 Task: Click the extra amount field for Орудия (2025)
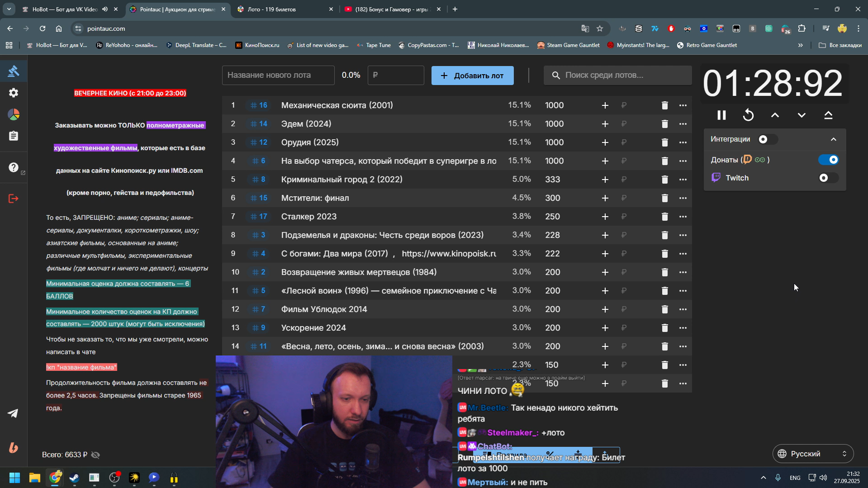tap(636, 142)
